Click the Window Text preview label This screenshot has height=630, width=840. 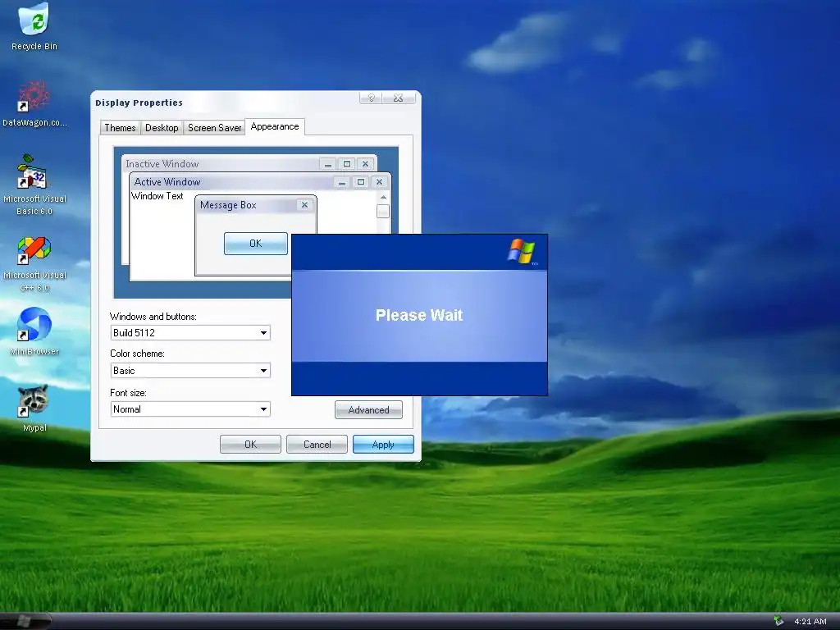click(157, 196)
